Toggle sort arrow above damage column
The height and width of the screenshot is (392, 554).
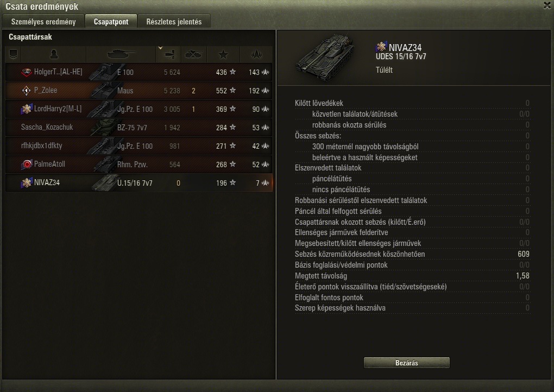pyautogui.click(x=160, y=48)
